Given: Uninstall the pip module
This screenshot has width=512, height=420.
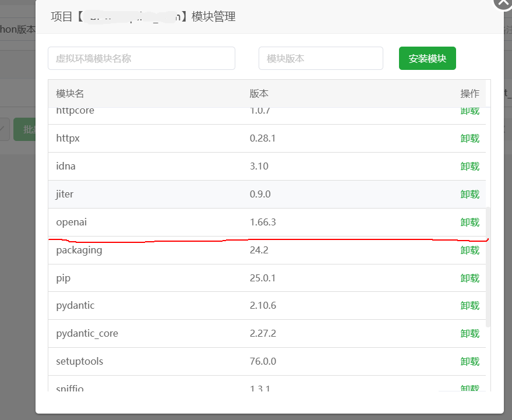Looking at the screenshot, I should coord(470,278).
